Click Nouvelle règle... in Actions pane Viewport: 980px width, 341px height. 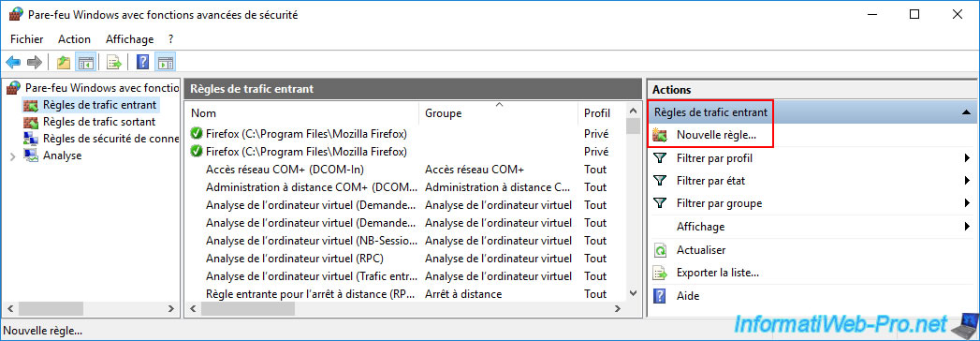[x=716, y=135]
